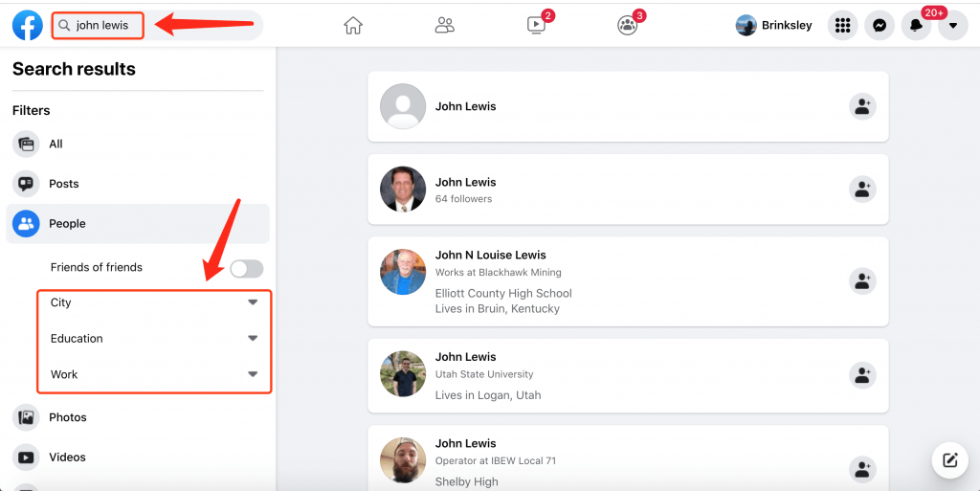This screenshot has height=491, width=980.
Task: Select the All filter
Action: tap(138, 144)
